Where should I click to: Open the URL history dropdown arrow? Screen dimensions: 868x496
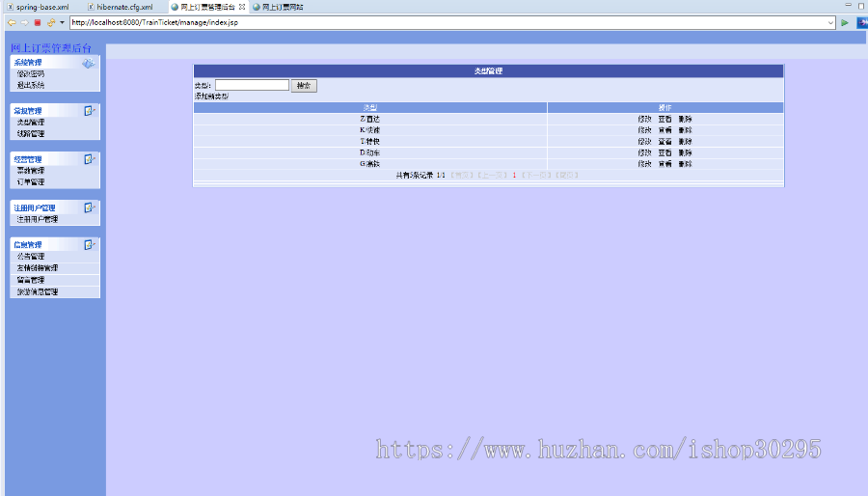pos(831,23)
